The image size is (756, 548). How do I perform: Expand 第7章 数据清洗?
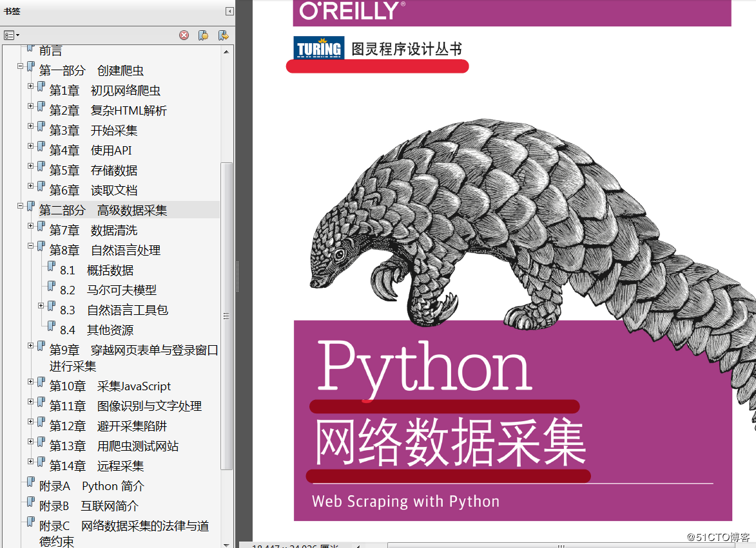point(31,226)
